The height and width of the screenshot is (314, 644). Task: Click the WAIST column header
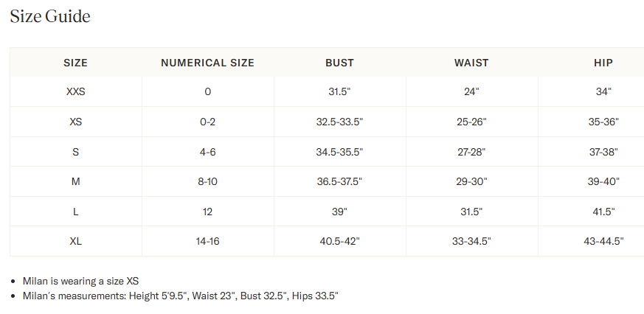click(x=471, y=63)
